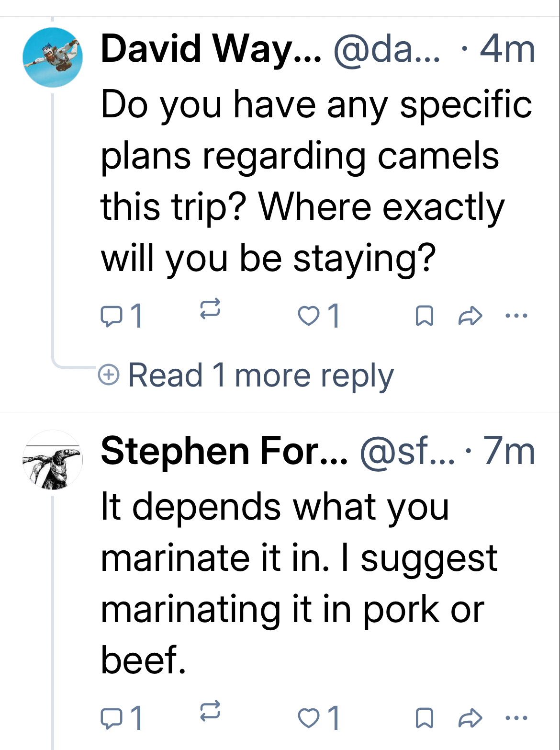The width and height of the screenshot is (560, 750).
Task: Reply to David's camels post
Action: [x=111, y=316]
